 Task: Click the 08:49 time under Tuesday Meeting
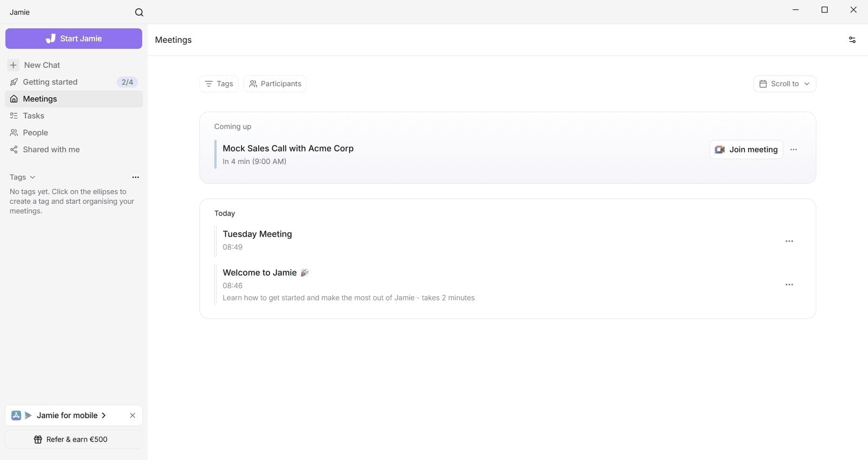233,247
